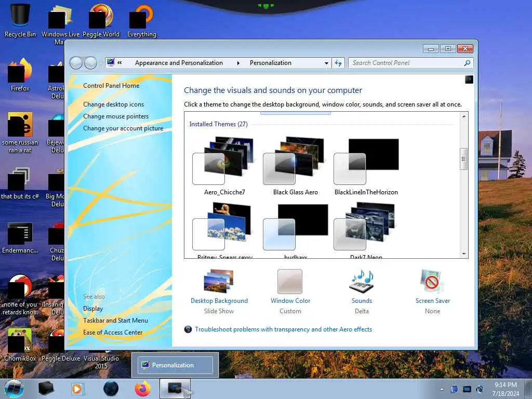Click the Action Center flag tray icon

(x=454, y=389)
